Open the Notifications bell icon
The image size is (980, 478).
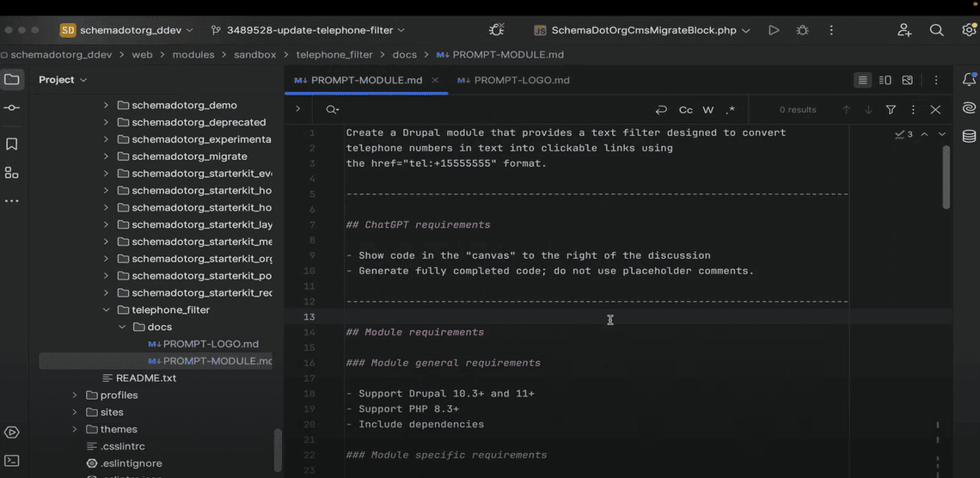click(969, 79)
